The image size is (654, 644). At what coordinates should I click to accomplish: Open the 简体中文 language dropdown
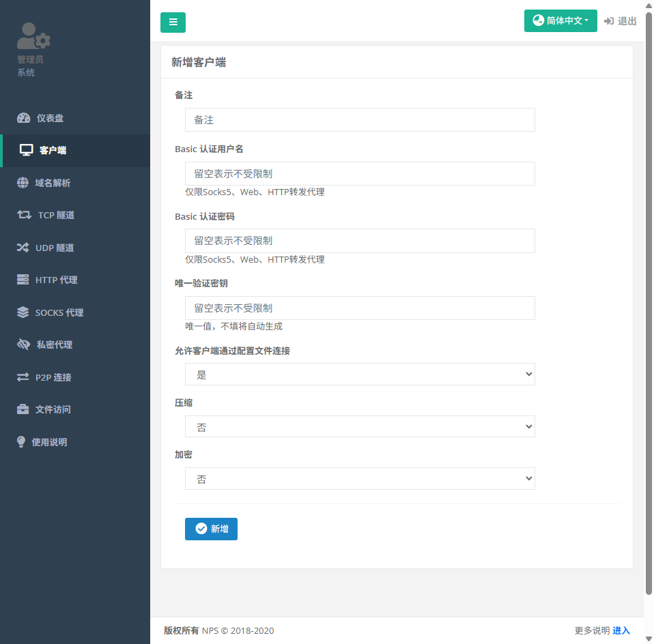(560, 20)
